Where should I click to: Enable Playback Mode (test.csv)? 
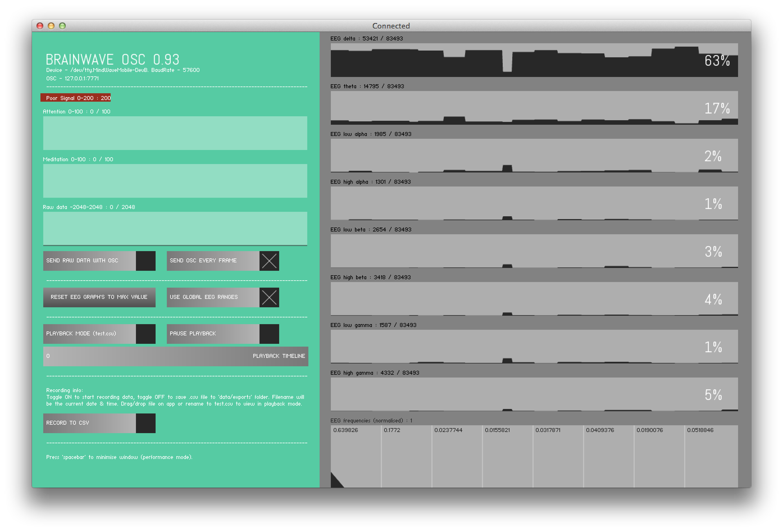pyautogui.click(x=99, y=333)
